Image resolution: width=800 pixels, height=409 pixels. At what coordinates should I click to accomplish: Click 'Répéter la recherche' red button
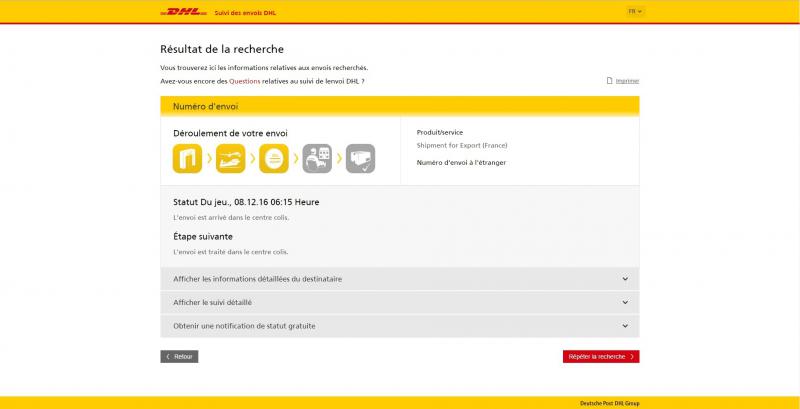(x=600, y=356)
